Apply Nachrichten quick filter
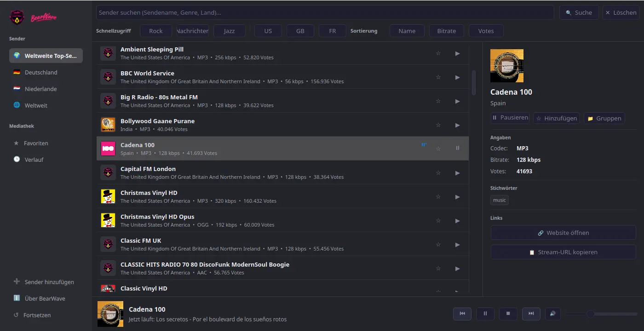Viewport: 644px width, 331px height. (193, 31)
